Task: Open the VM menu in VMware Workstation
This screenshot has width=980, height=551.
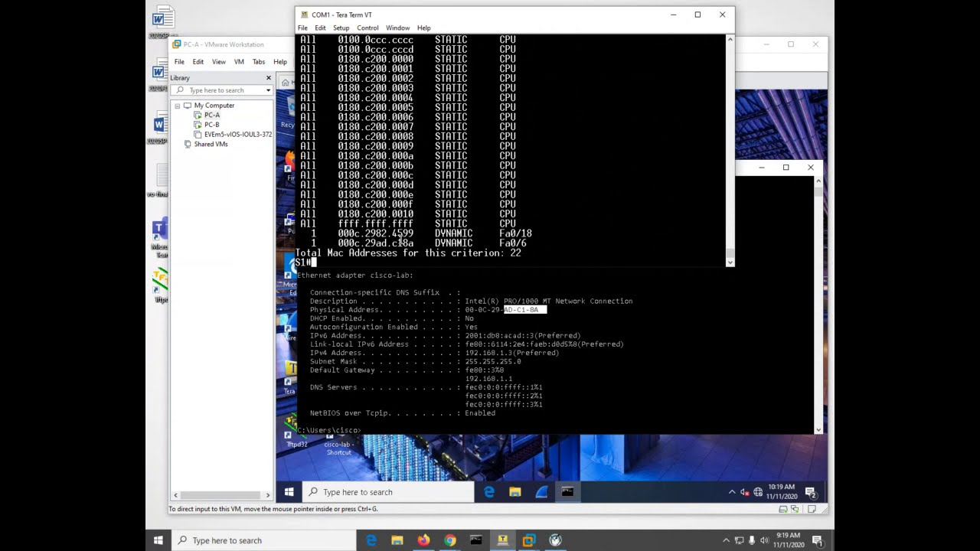Action: tap(239, 62)
